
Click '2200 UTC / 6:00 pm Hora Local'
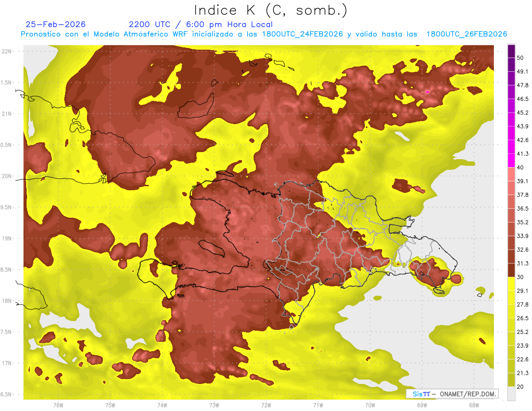[x=201, y=25]
